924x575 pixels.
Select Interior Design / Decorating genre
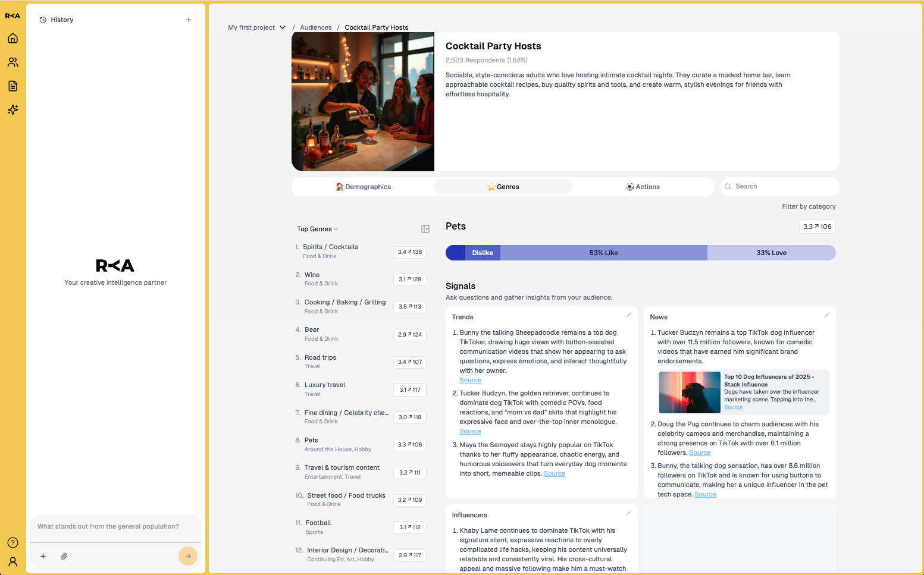[x=361, y=555]
